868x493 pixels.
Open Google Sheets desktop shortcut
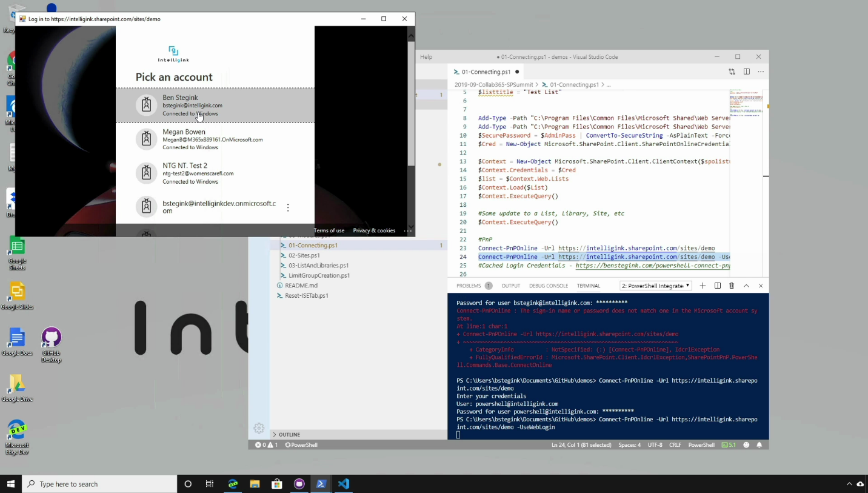click(x=17, y=254)
